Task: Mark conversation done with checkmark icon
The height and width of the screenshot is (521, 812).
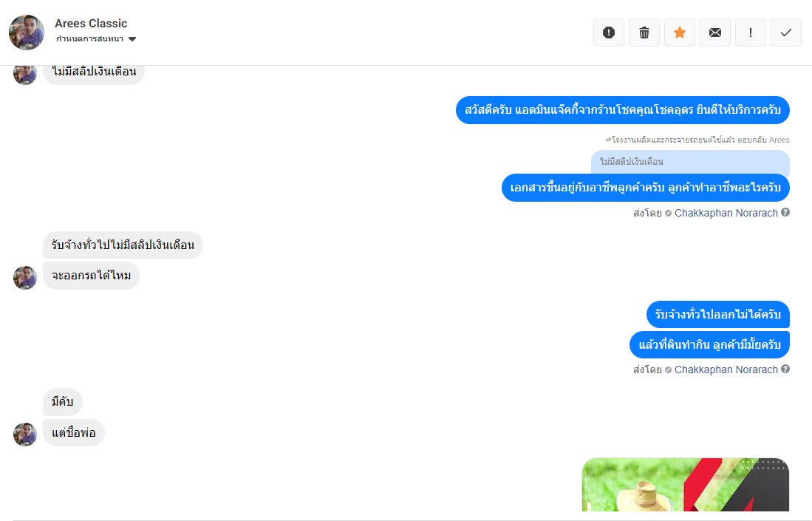Action: (x=786, y=33)
